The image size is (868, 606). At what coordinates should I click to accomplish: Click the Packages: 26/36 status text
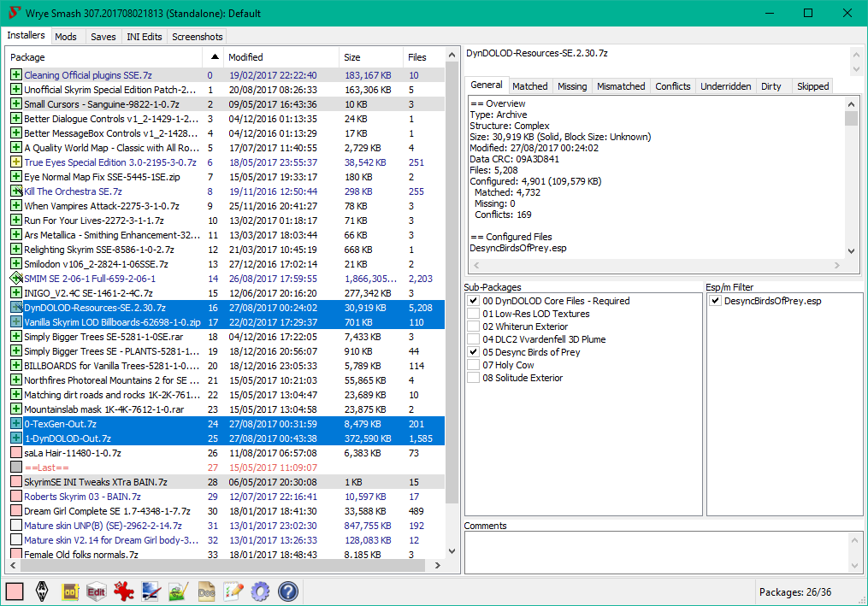coord(795,592)
